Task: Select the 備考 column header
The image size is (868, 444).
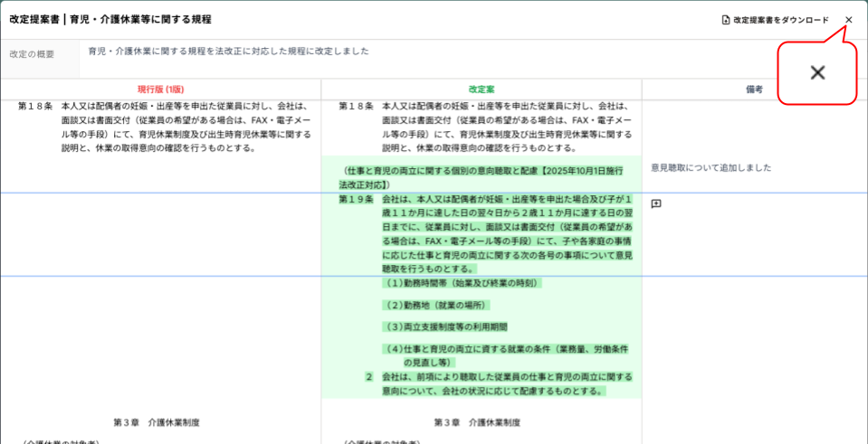Action: 754,90
